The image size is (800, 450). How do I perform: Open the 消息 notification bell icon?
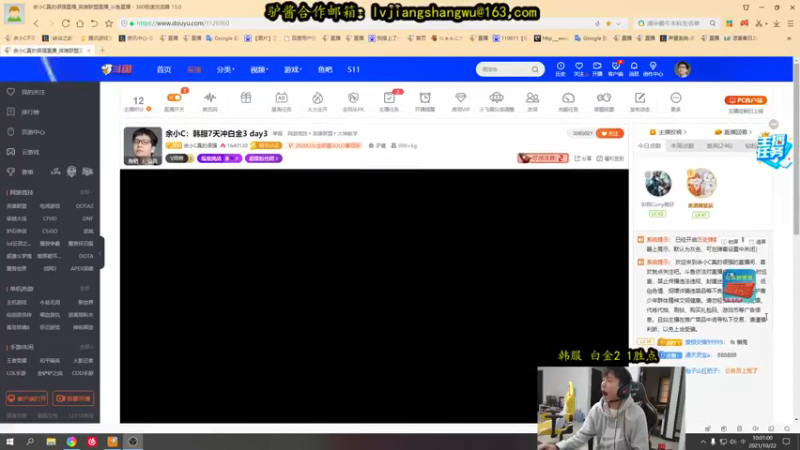pyautogui.click(x=634, y=69)
